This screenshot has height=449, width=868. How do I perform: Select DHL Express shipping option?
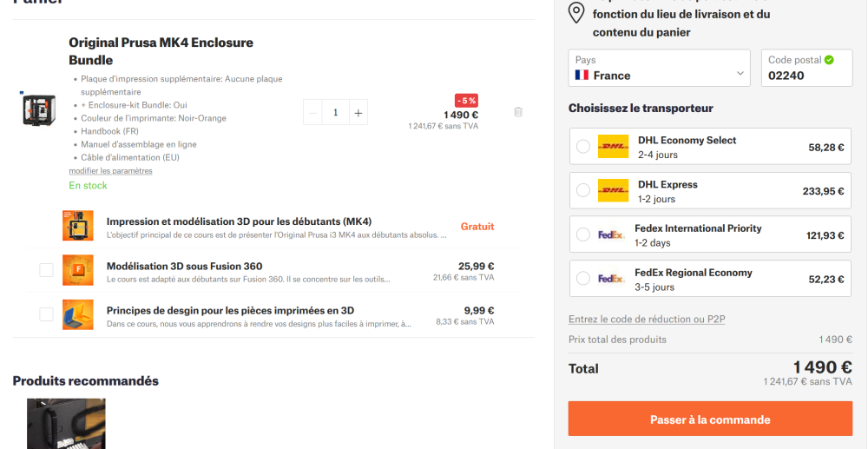[710, 190]
